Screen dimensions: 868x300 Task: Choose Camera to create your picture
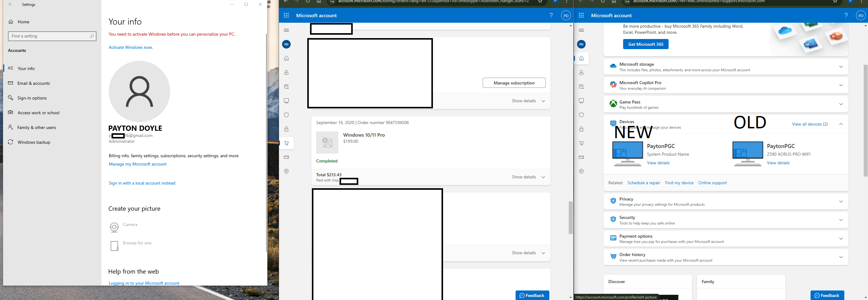pos(124,227)
